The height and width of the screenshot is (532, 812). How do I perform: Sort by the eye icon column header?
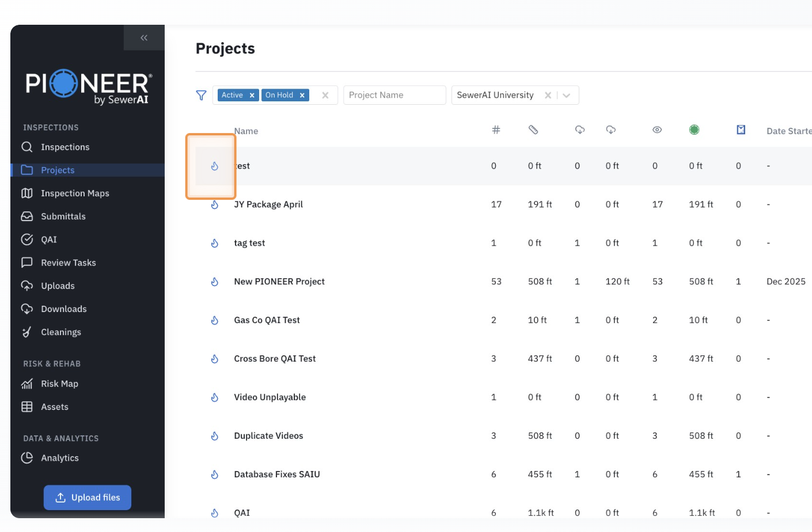(657, 130)
